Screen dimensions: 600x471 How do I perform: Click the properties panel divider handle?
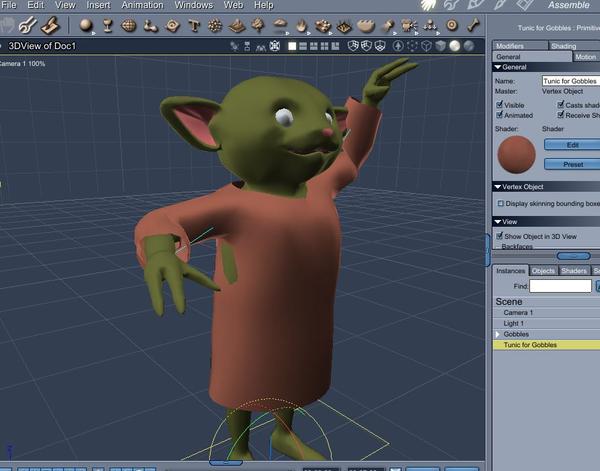coord(574,256)
